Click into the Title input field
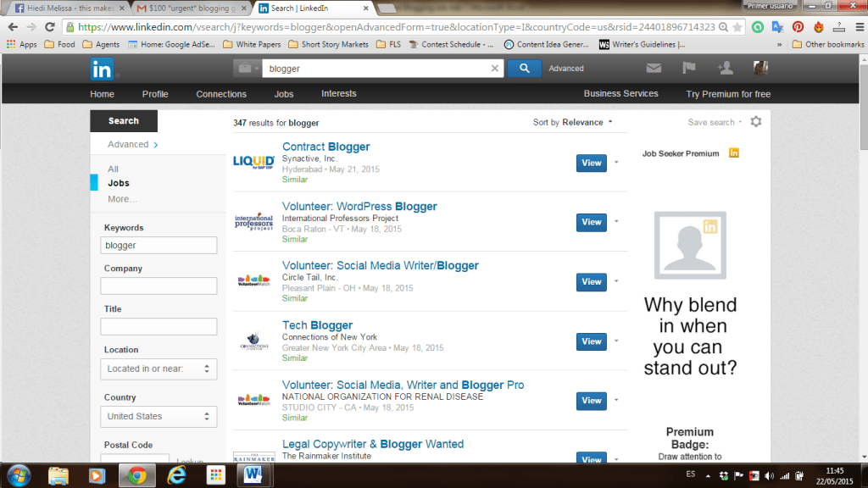The height and width of the screenshot is (488, 868). [x=159, y=326]
